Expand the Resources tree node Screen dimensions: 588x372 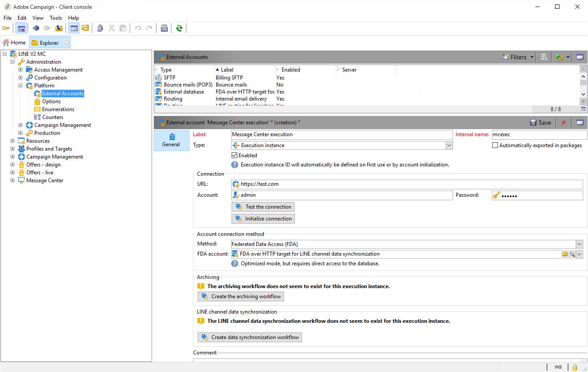tap(13, 141)
